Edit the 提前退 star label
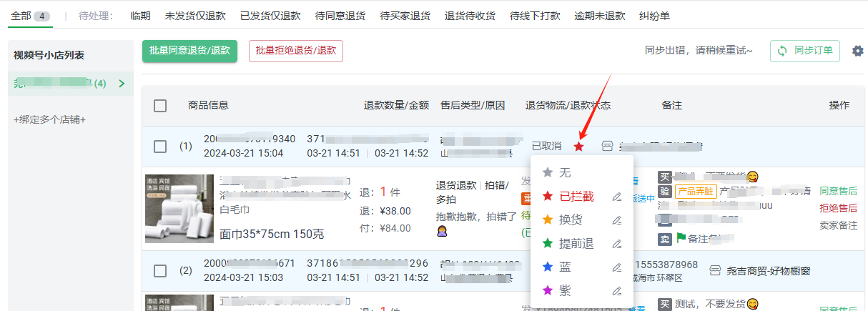868x311 pixels. click(x=616, y=244)
